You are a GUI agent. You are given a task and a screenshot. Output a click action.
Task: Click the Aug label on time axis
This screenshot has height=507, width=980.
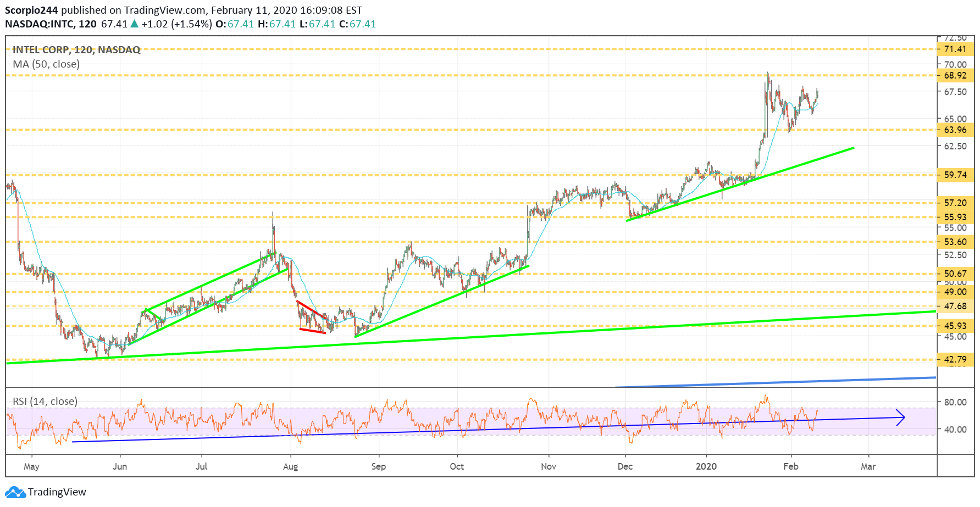click(x=290, y=466)
